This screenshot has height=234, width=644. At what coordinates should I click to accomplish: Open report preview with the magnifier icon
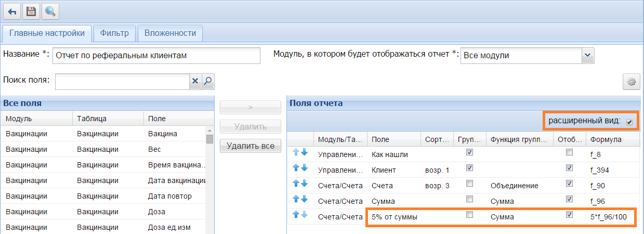coord(50,11)
